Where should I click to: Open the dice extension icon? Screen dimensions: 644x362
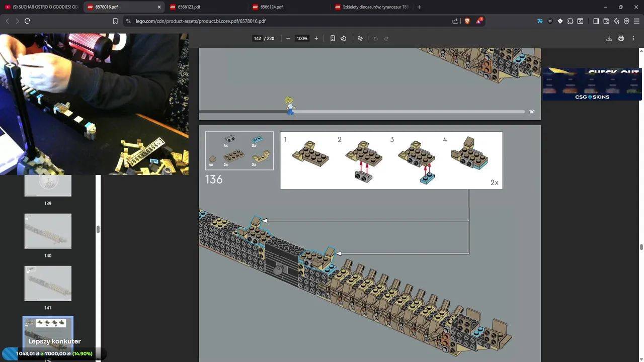pyautogui.click(x=560, y=21)
